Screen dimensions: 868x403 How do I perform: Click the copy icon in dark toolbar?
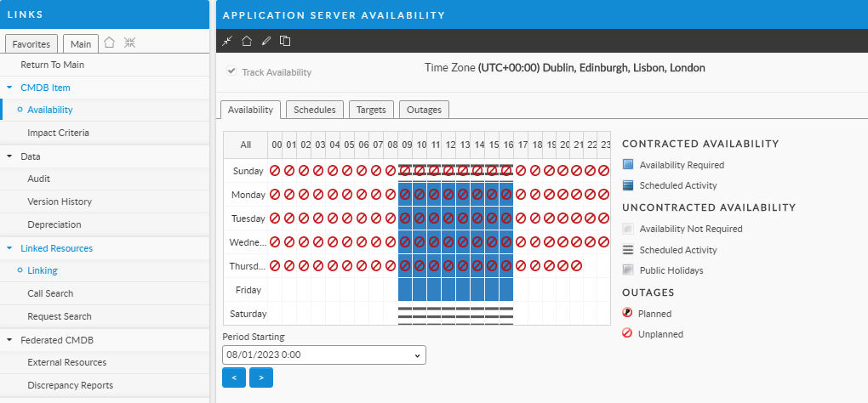[x=285, y=41]
